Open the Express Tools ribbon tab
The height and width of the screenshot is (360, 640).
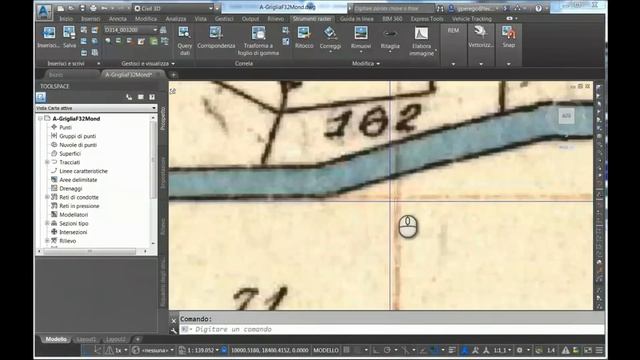pos(427,19)
